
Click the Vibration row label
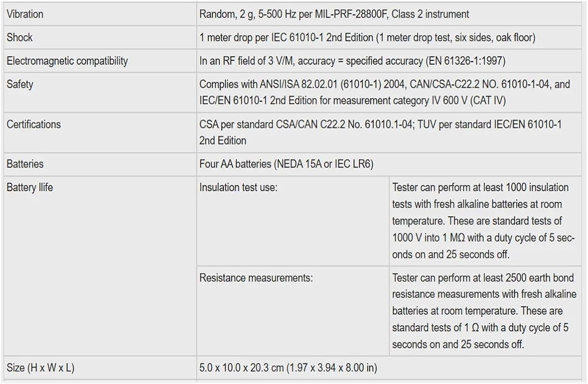pyautogui.click(x=25, y=14)
